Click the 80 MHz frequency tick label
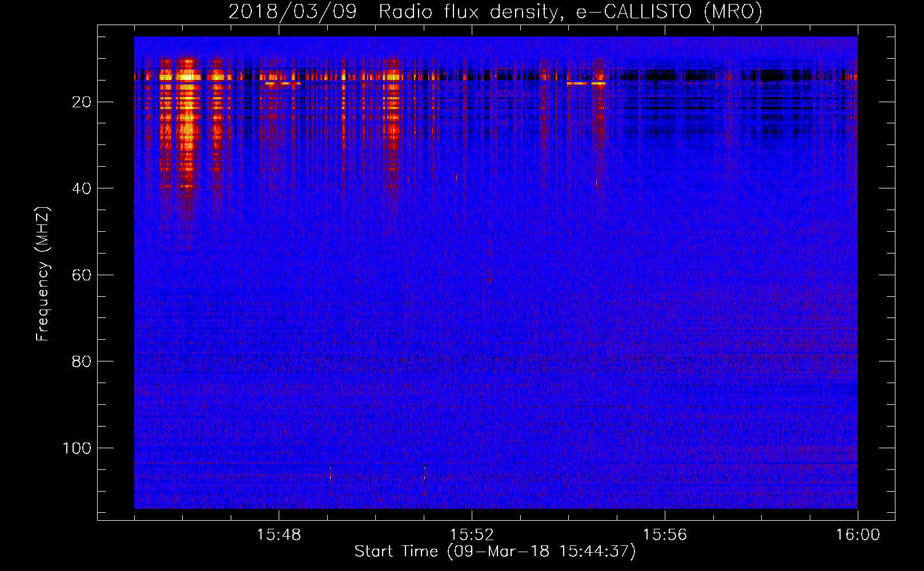924x571 pixels. pyautogui.click(x=82, y=361)
